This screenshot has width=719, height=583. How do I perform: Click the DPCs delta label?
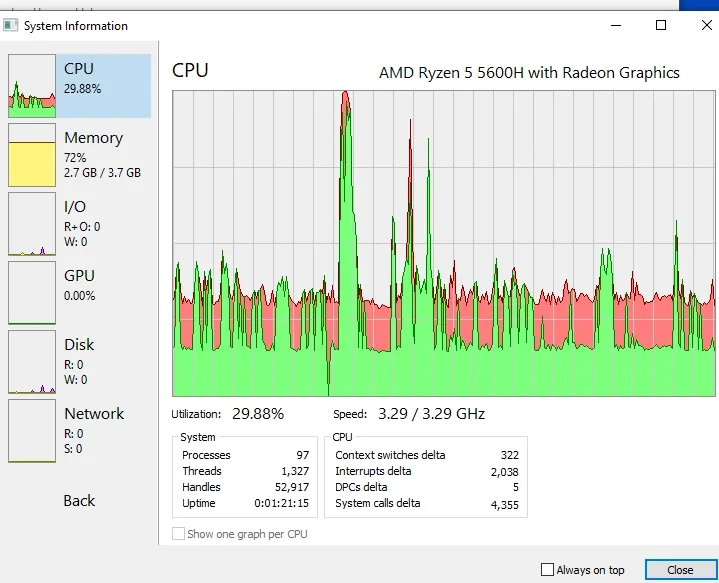point(361,487)
